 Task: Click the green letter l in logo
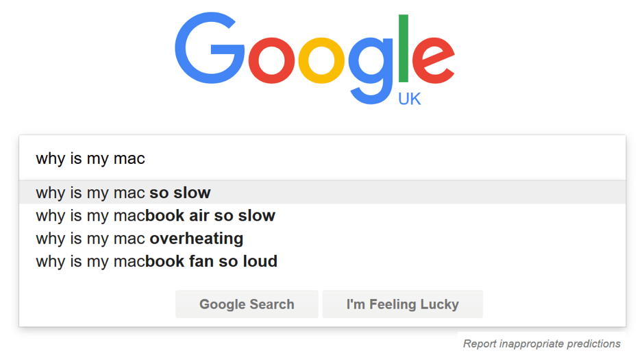click(404, 49)
